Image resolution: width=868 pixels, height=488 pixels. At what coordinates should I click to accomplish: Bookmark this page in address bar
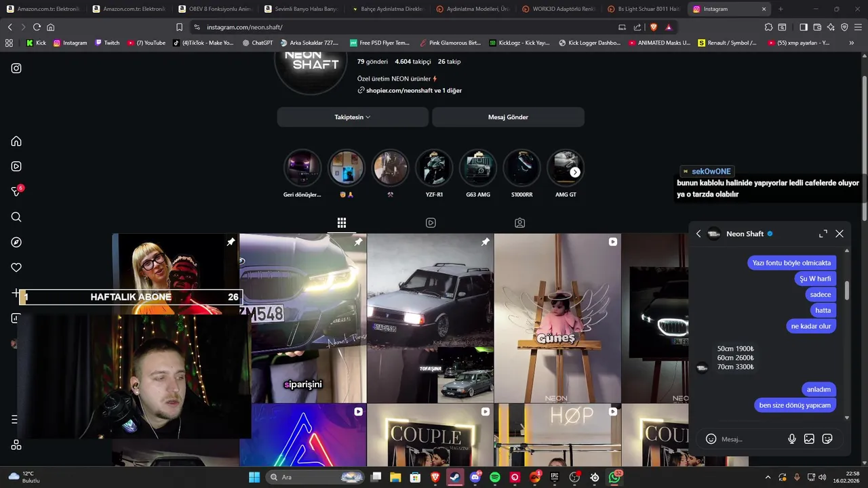(179, 27)
